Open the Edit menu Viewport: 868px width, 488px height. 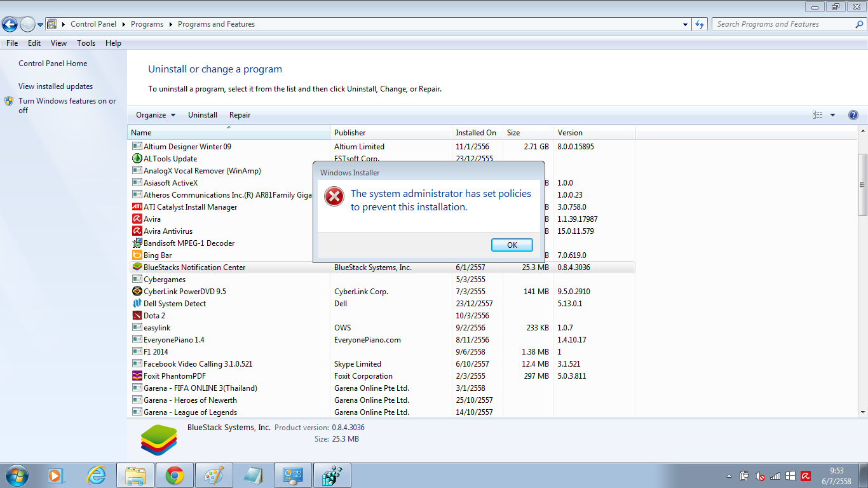(34, 43)
